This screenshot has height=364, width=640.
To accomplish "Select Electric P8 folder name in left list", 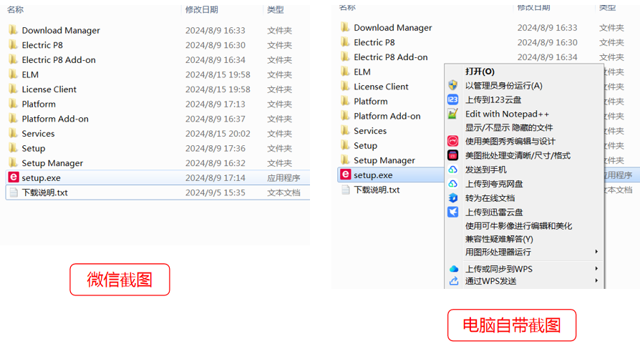I will [x=42, y=45].
